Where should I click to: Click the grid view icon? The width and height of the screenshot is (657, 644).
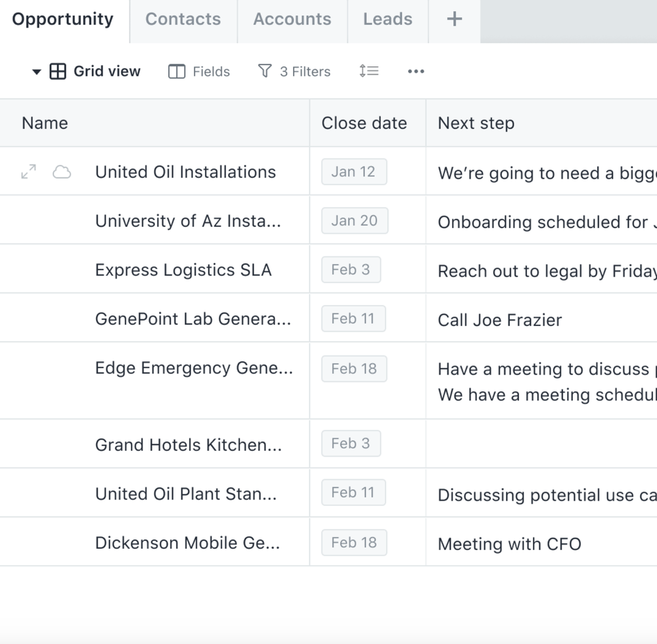pyautogui.click(x=58, y=71)
